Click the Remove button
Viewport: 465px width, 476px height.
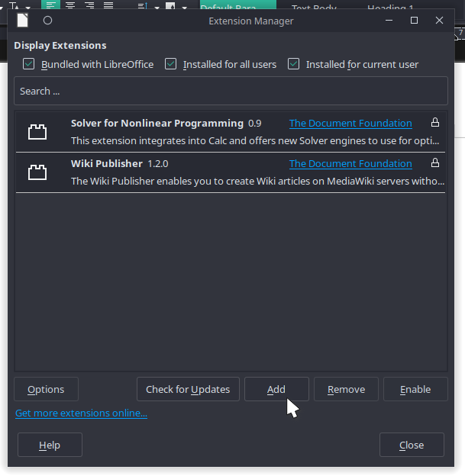346,389
